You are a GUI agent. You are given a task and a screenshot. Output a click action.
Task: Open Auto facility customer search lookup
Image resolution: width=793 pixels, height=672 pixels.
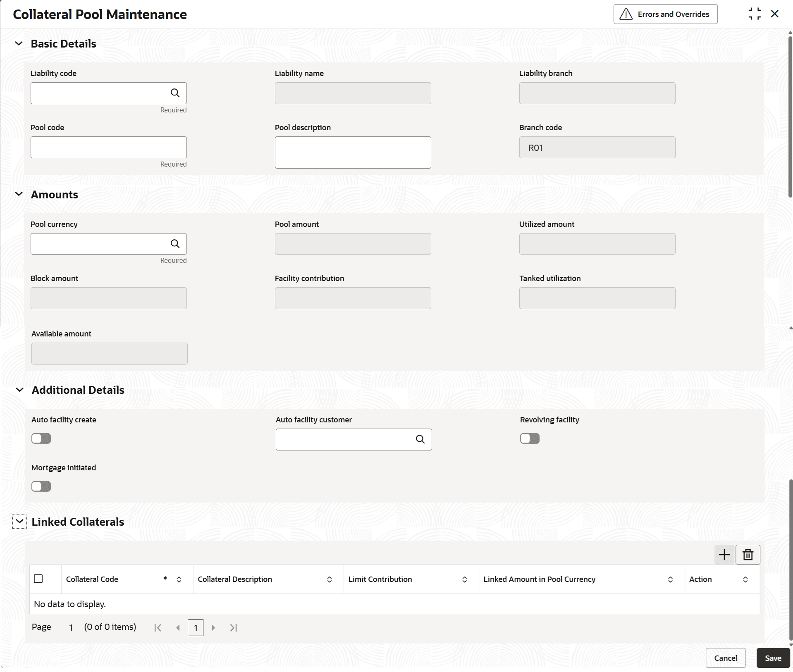pos(420,439)
